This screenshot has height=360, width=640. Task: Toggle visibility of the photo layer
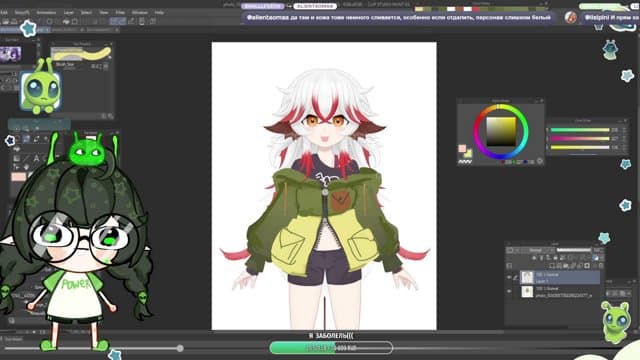point(509,291)
